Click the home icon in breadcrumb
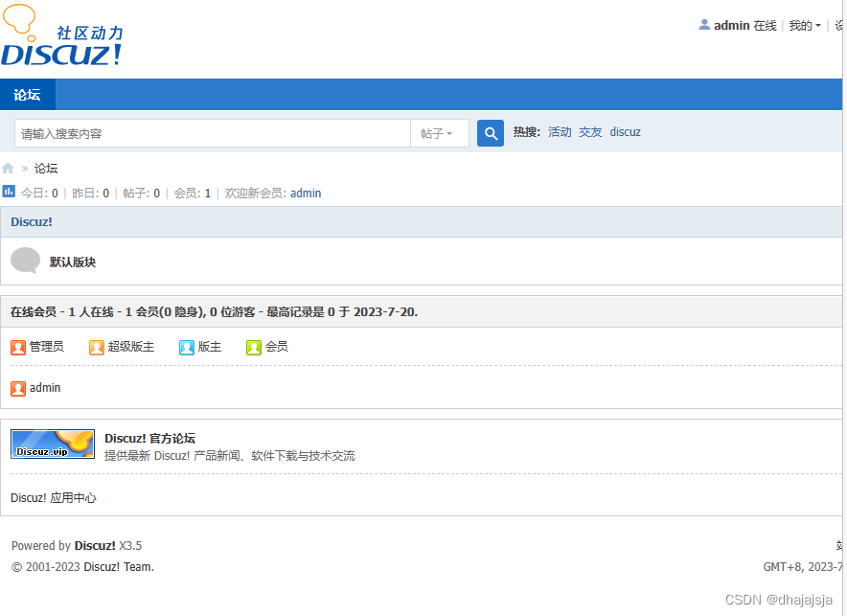This screenshot has width=847, height=616. coord(8,169)
